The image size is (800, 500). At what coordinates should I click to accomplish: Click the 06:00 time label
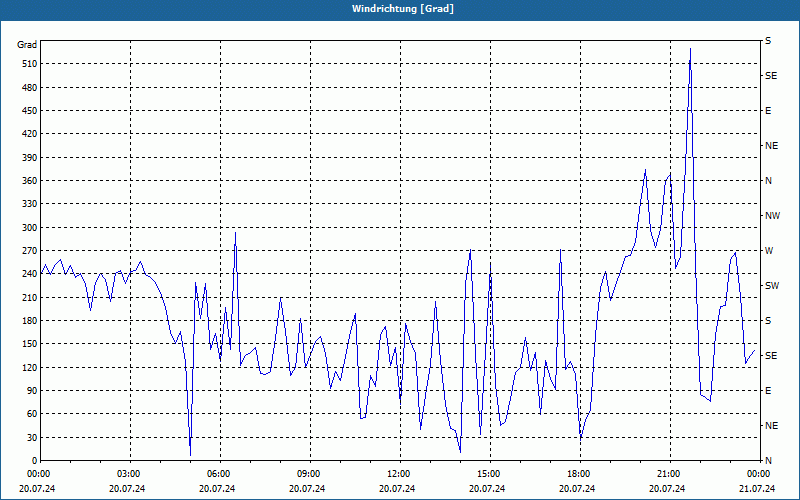pos(219,474)
